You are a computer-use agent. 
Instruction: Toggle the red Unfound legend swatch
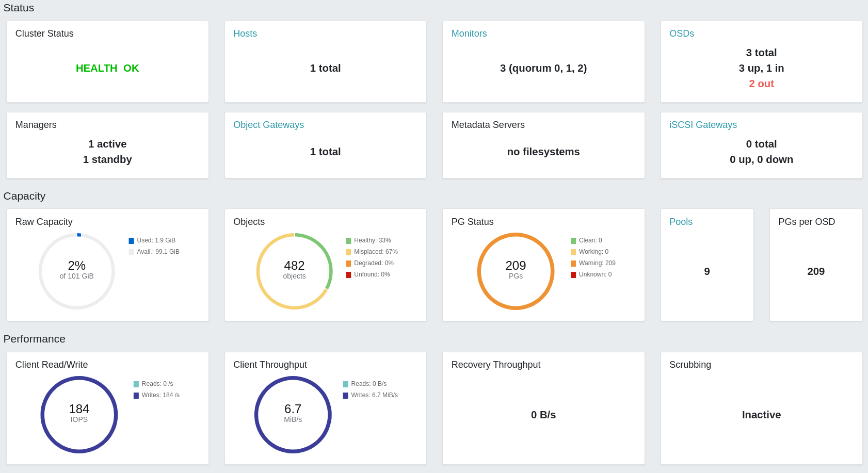(x=348, y=275)
